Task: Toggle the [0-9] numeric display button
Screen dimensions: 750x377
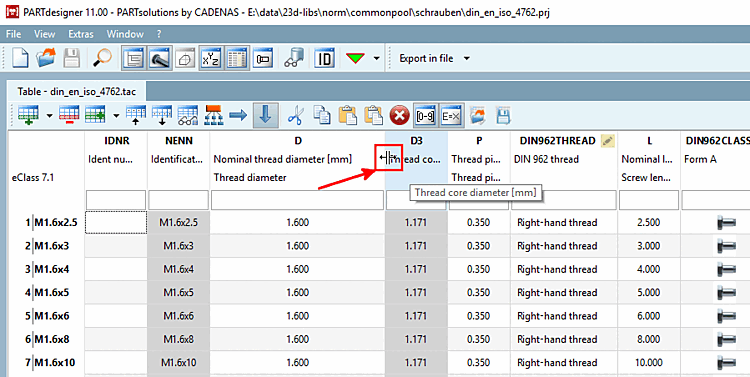Action: pos(425,116)
